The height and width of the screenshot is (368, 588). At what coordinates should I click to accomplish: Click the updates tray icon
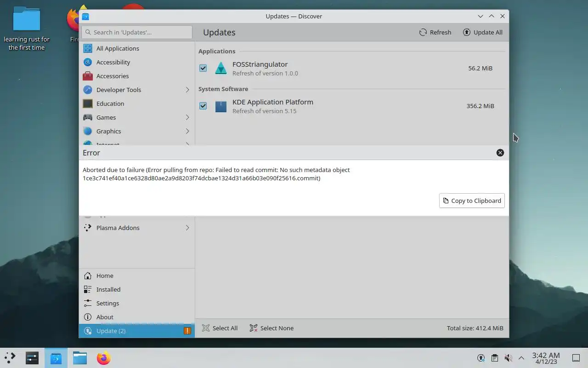[481, 358]
